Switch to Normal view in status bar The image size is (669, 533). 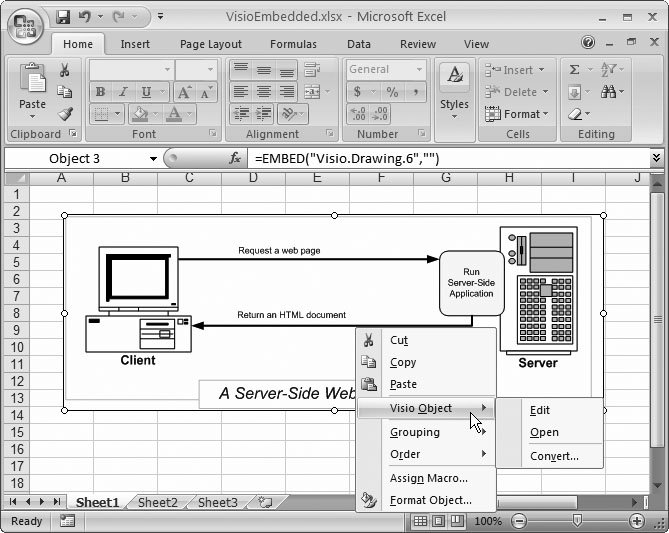pos(421,521)
